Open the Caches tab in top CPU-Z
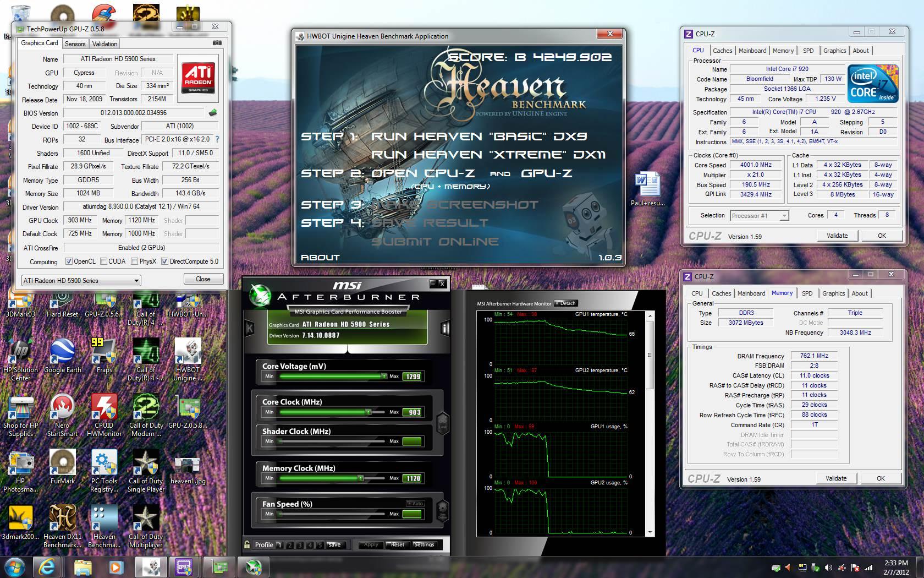This screenshot has width=924, height=578. point(722,51)
